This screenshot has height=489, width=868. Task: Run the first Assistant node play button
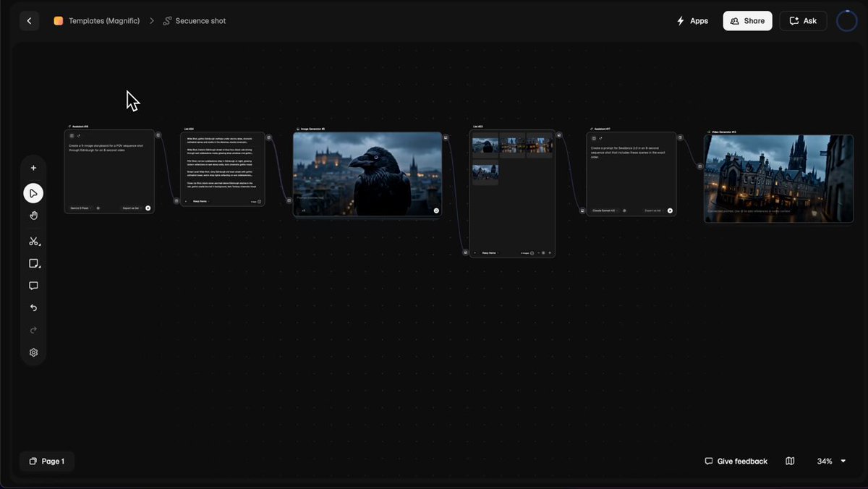point(148,208)
